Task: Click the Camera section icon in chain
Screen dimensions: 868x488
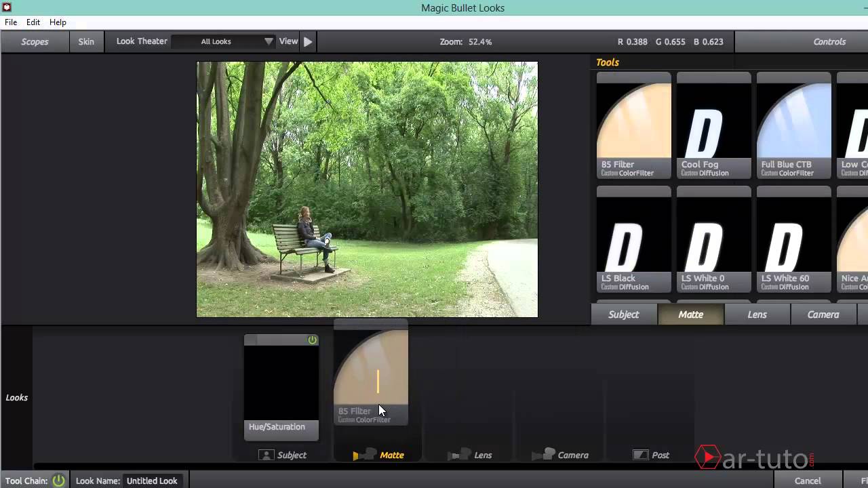Action: coord(544,455)
